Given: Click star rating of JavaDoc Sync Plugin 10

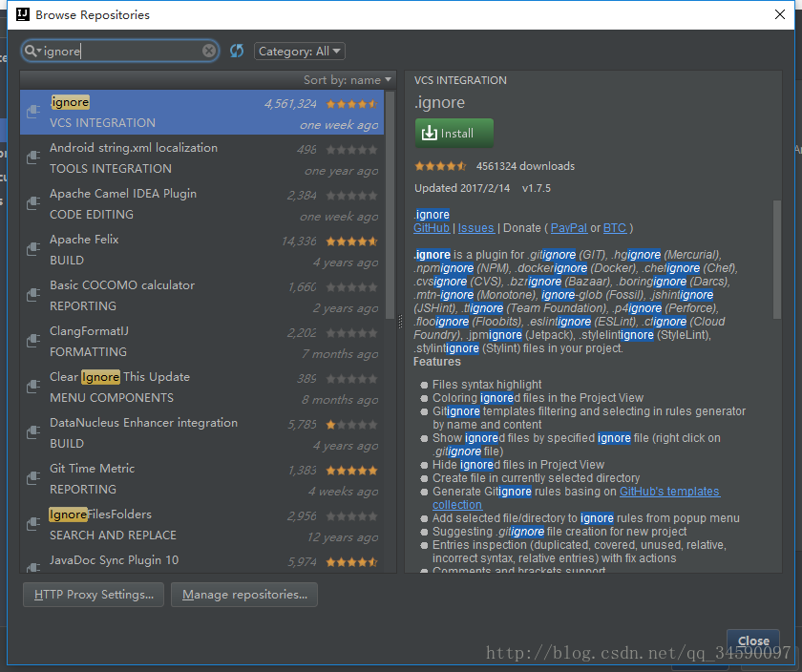Looking at the screenshot, I should pos(352,562).
